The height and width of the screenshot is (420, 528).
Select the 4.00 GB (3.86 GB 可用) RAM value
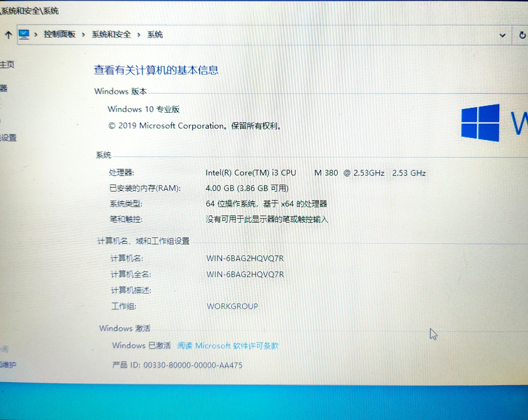click(247, 188)
